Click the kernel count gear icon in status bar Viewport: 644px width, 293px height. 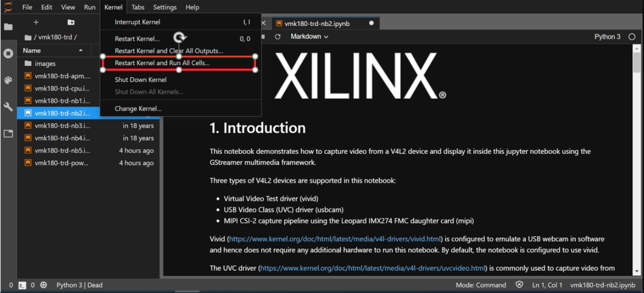coord(43,285)
